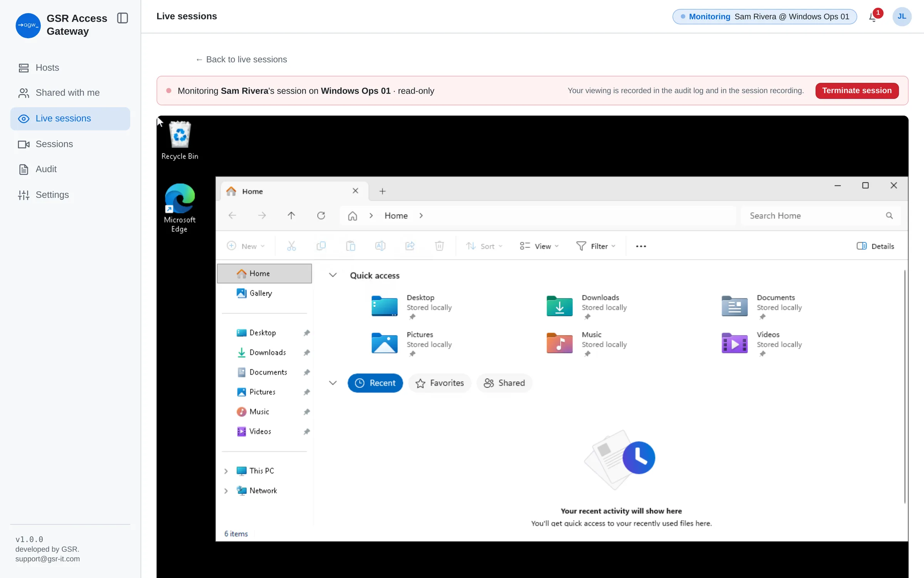Open Recycle Bin on remote desktop

click(x=180, y=140)
